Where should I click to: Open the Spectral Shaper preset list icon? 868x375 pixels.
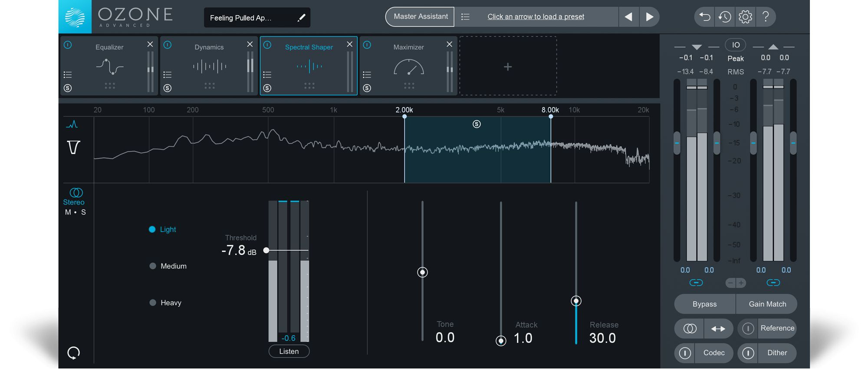(267, 75)
